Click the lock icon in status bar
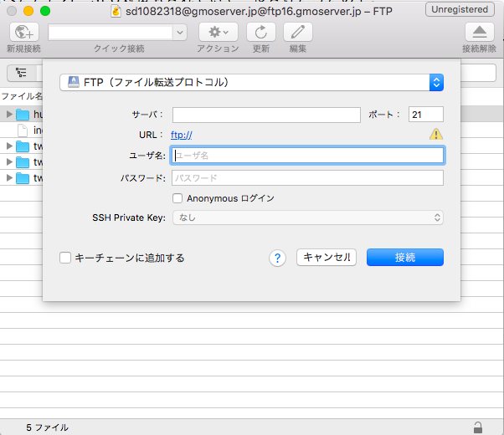Image resolution: width=504 pixels, height=435 pixels. coord(477,427)
